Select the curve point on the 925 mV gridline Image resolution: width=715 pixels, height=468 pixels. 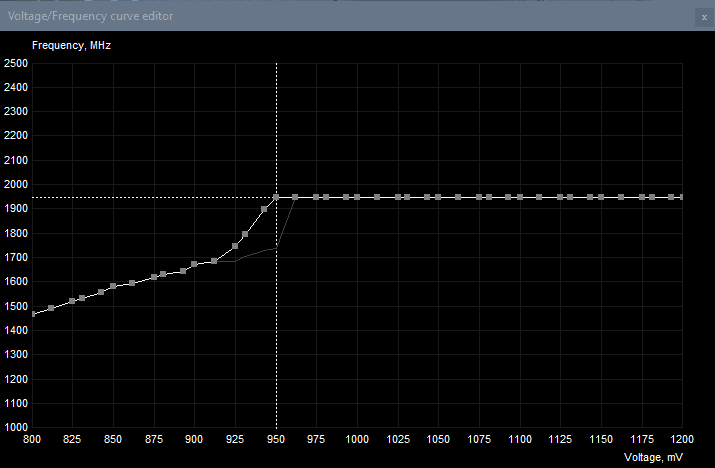click(235, 246)
